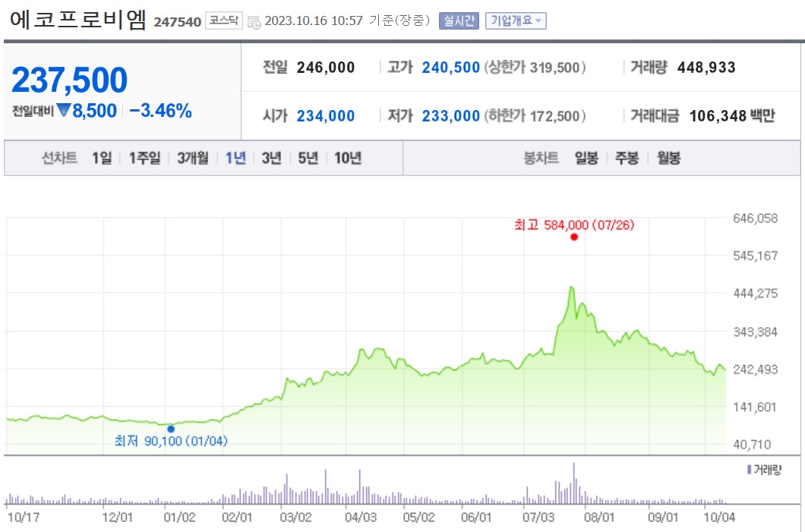Switch to 일봉 daily candle chart
Screen dimensions: 805x532
coord(586,158)
